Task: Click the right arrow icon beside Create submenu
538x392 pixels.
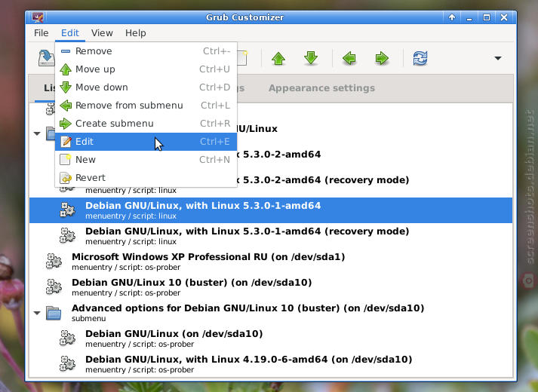Action: 65,124
